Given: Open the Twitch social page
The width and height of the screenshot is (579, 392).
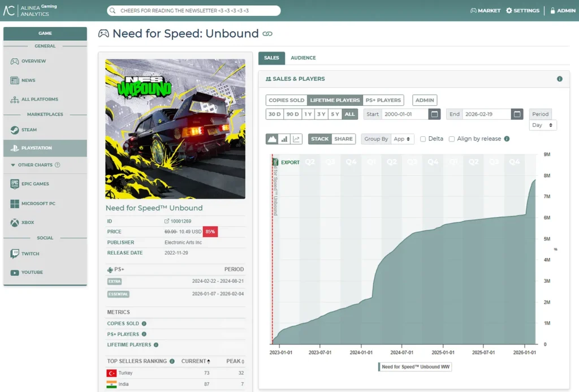Looking at the screenshot, I should tap(30, 254).
